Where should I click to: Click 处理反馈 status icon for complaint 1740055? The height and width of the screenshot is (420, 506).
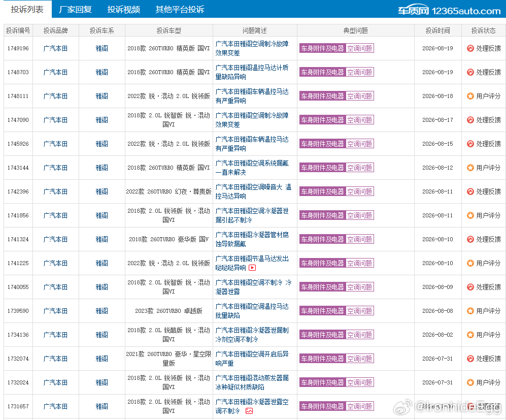click(x=470, y=287)
